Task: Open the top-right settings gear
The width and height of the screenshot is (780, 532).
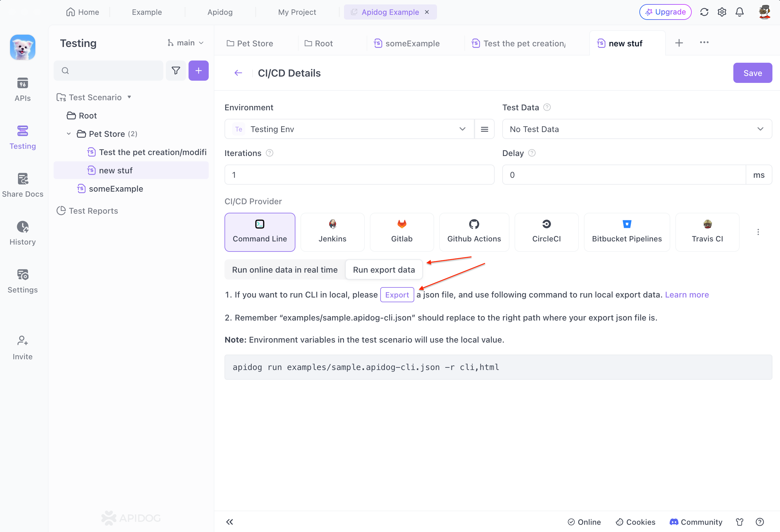Action: (x=722, y=12)
